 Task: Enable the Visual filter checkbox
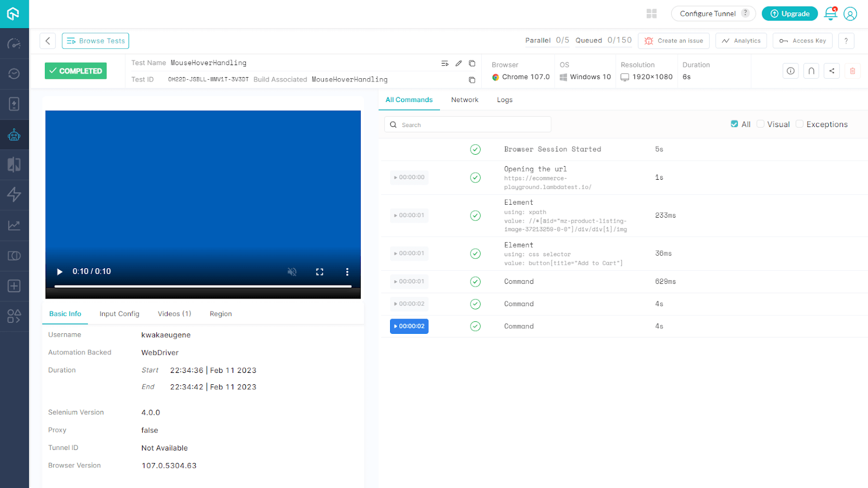pos(761,124)
